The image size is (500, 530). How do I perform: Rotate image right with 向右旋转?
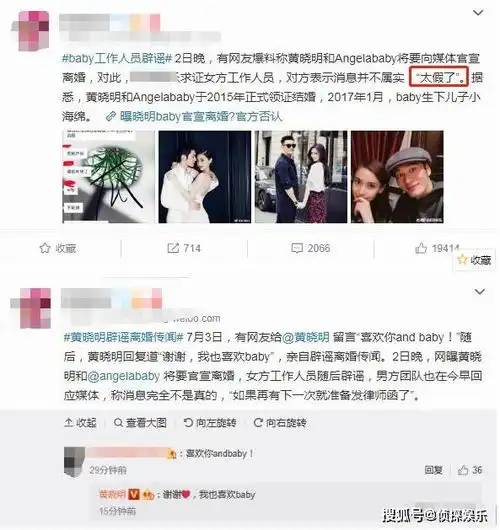tap(280, 423)
